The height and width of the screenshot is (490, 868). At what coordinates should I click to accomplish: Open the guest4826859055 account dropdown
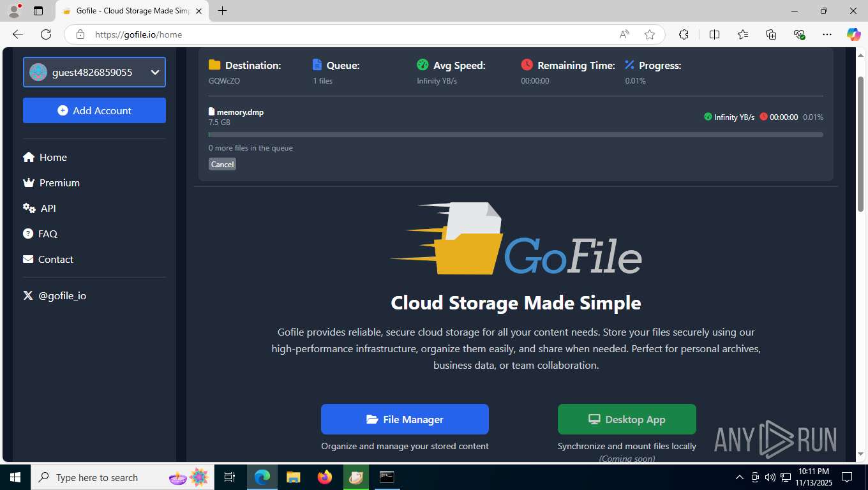[x=94, y=72]
